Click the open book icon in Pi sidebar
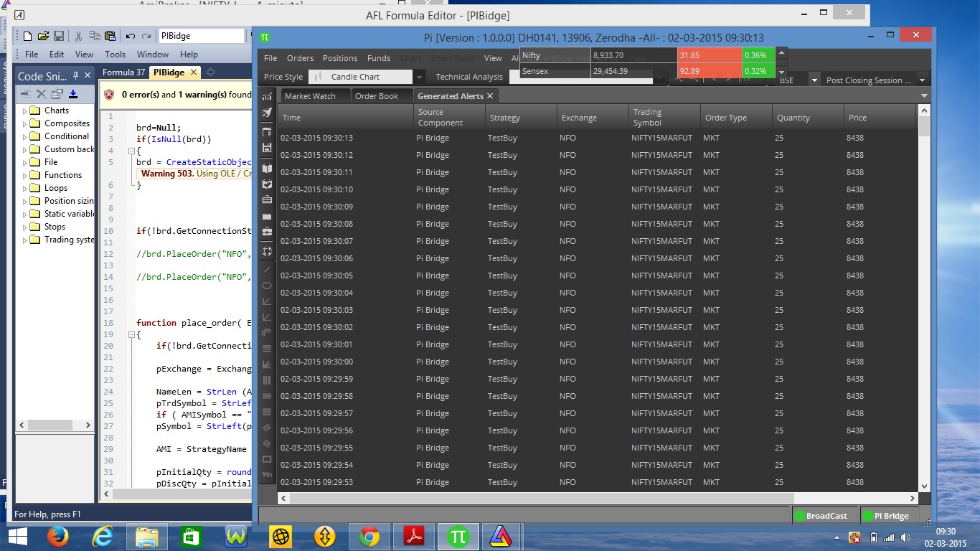This screenshot has height=551, width=980. click(x=267, y=168)
